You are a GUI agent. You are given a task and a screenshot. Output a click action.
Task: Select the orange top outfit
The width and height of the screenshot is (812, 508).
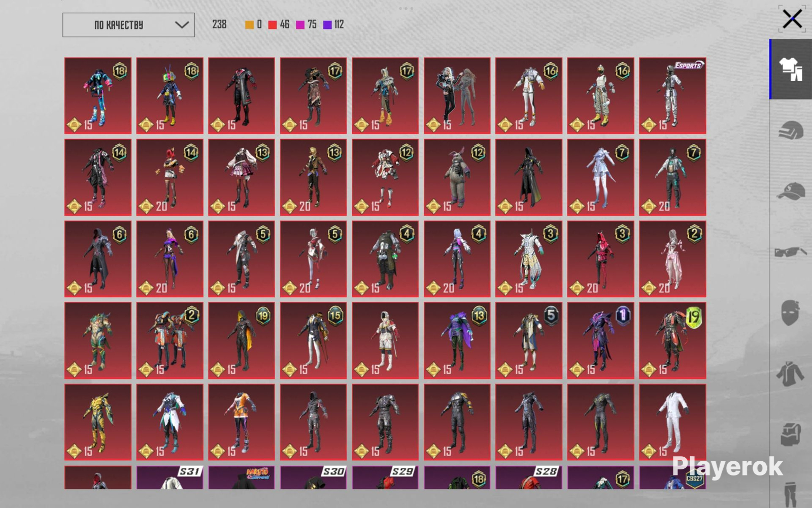point(242,423)
